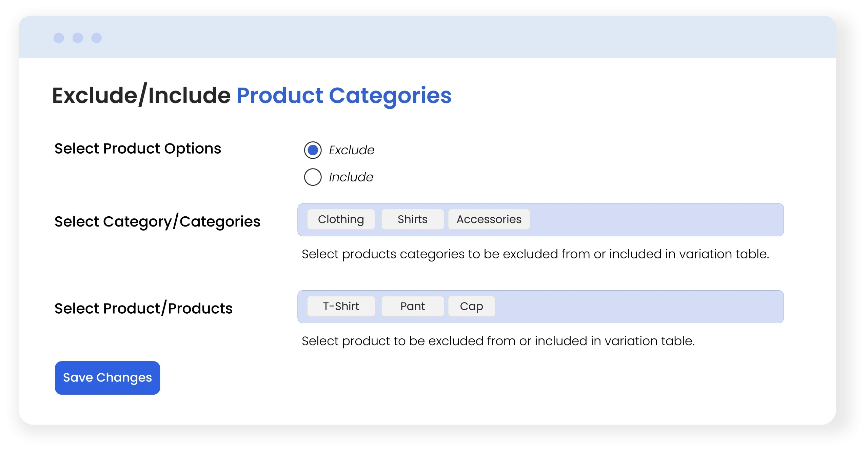Select the Include radio button

pos(313,177)
